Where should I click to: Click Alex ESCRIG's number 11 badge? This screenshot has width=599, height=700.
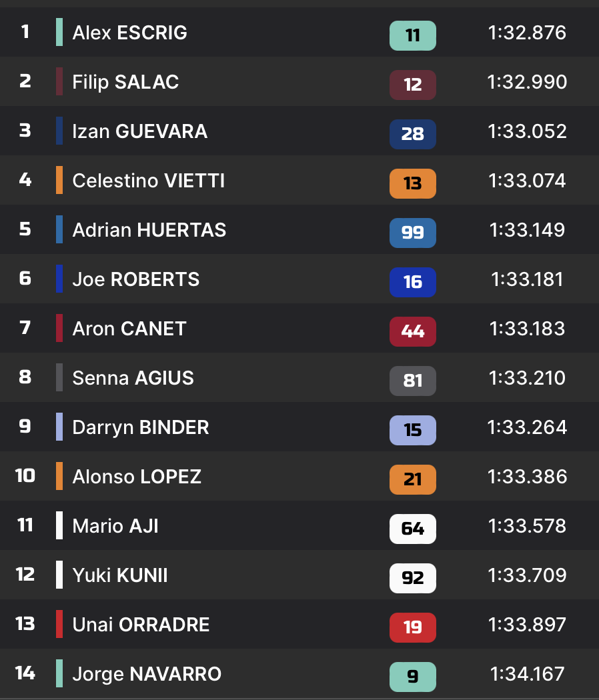(x=412, y=35)
